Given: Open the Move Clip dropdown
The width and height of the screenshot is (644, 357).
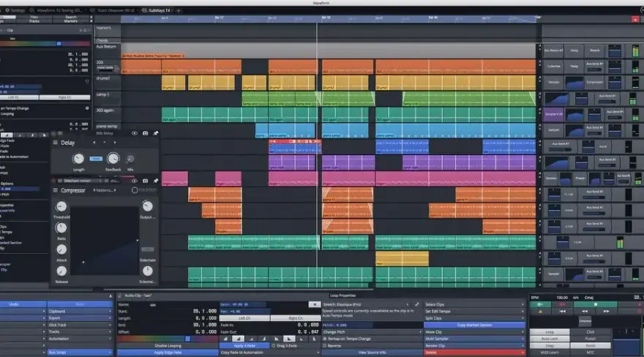Looking at the screenshot, I should 474,332.
